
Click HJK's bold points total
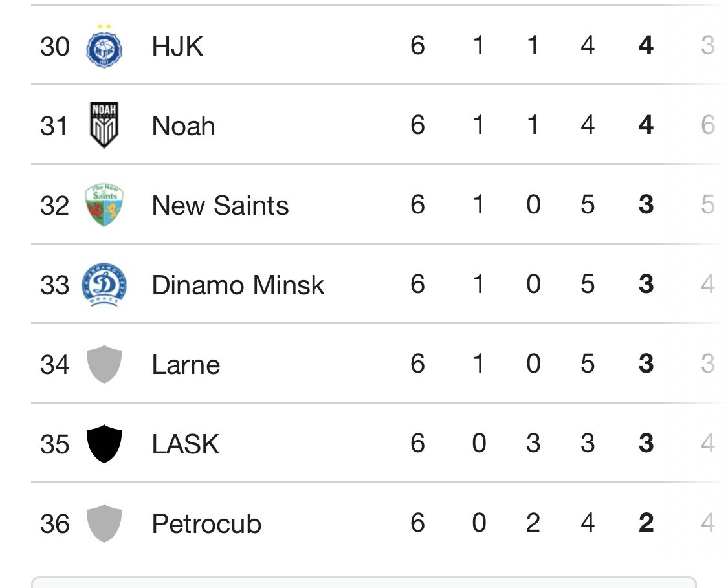point(645,46)
